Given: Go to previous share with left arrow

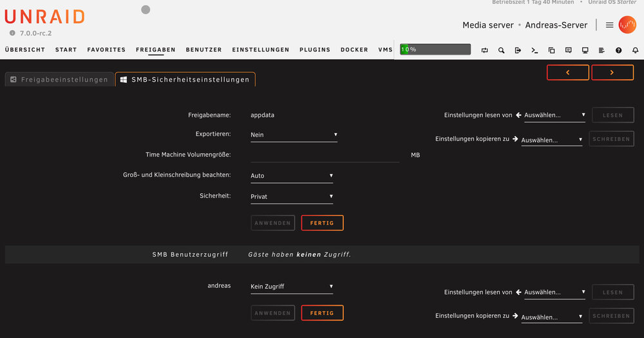Looking at the screenshot, I should (567, 72).
